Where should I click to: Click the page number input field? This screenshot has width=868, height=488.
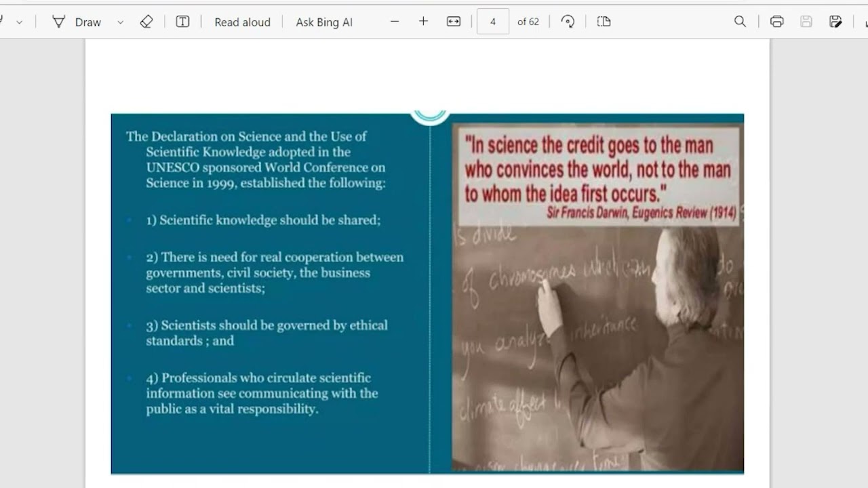click(493, 22)
